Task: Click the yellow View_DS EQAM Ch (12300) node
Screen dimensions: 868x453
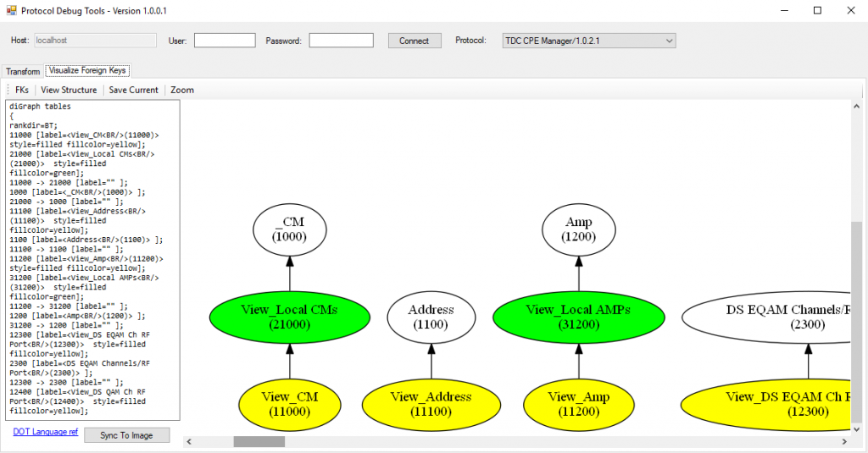Action: (x=766, y=405)
